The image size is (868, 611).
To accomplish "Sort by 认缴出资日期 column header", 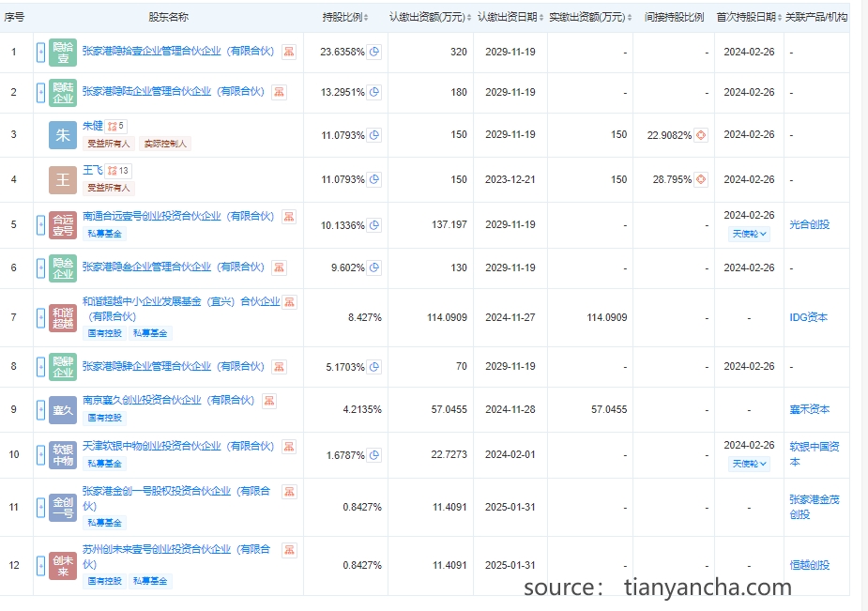I will pos(510,18).
